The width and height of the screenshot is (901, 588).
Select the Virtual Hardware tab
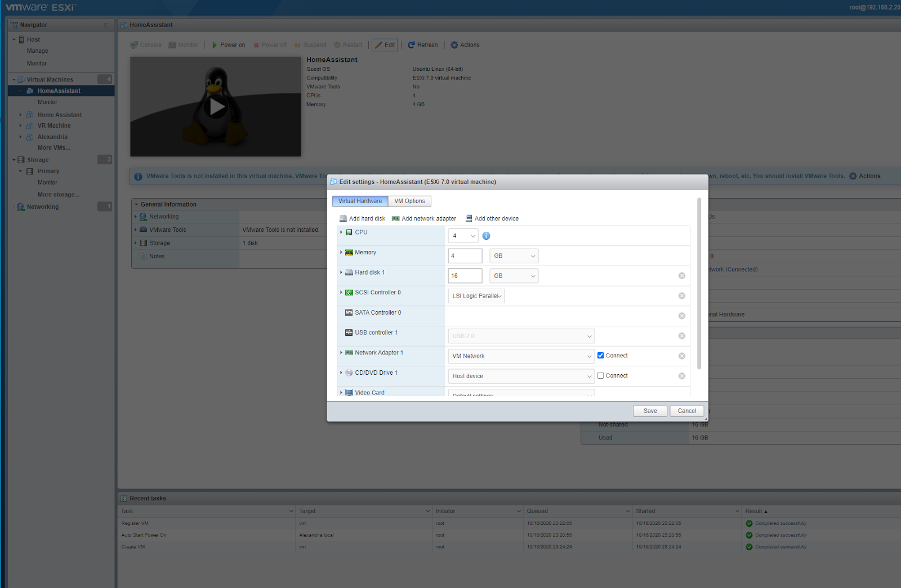[360, 201]
